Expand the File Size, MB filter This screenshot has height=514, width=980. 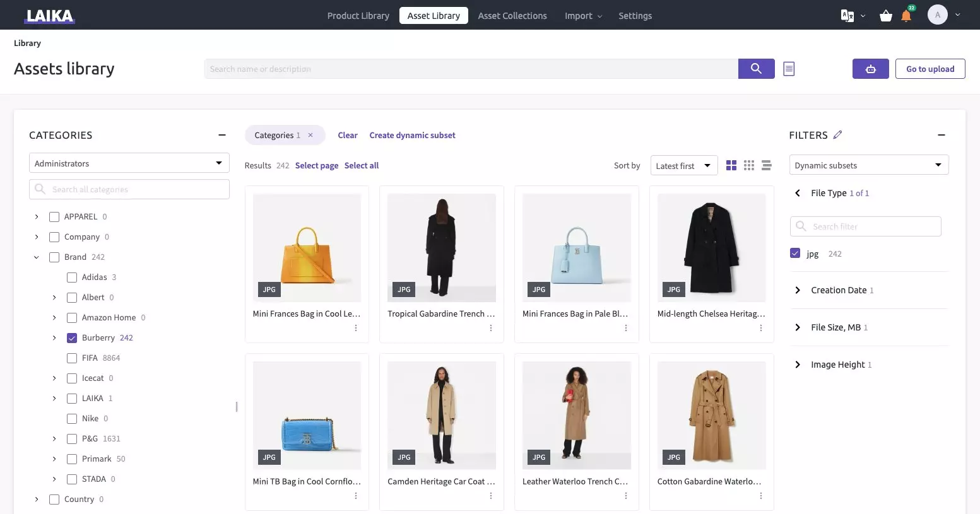coord(798,327)
